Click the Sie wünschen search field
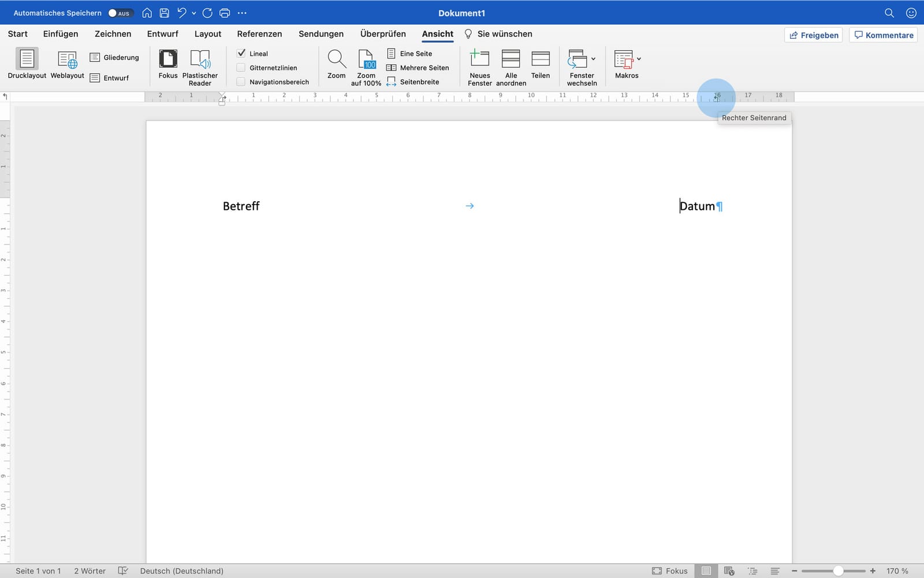Screen dimensions: 924x578 pyautogui.click(x=498, y=34)
